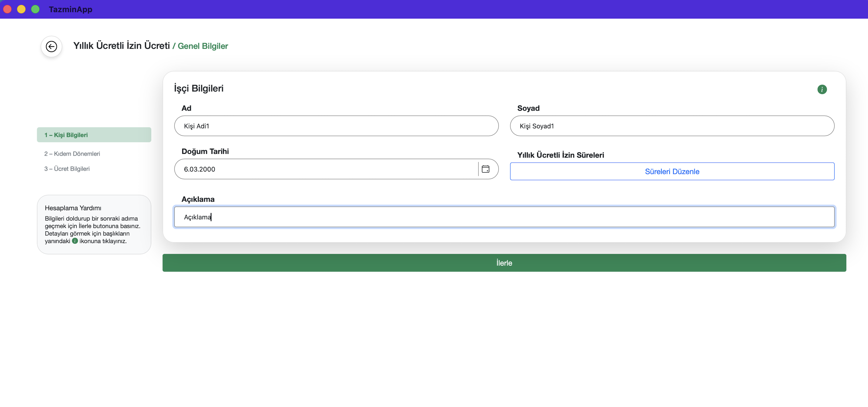The width and height of the screenshot is (868, 407).
Task: Open the date picker calendar icon
Action: pos(485,169)
